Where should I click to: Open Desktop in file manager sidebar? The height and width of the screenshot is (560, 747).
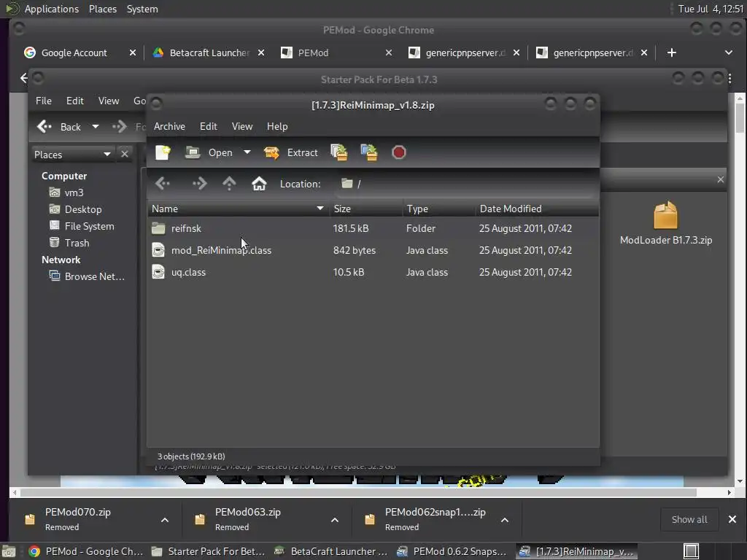[75, 209]
